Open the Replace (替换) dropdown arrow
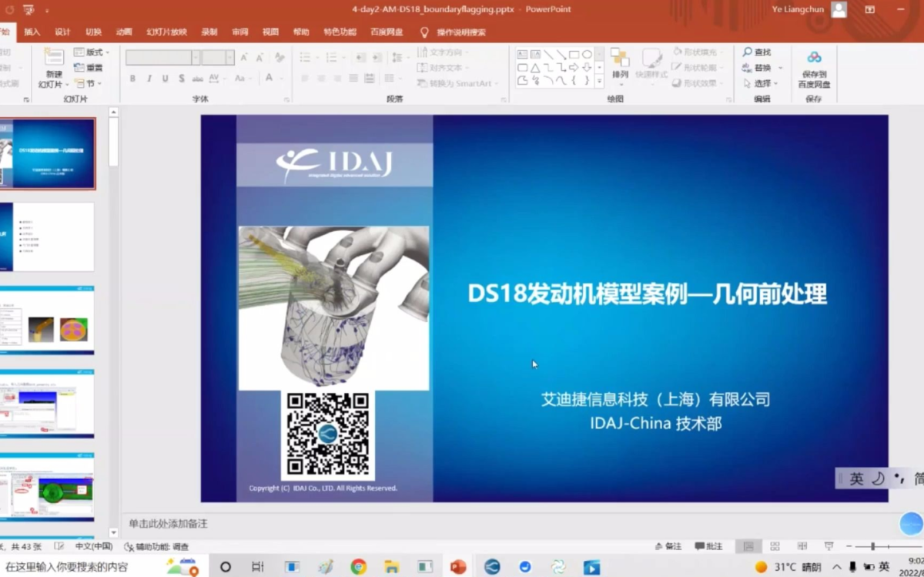 coord(780,68)
